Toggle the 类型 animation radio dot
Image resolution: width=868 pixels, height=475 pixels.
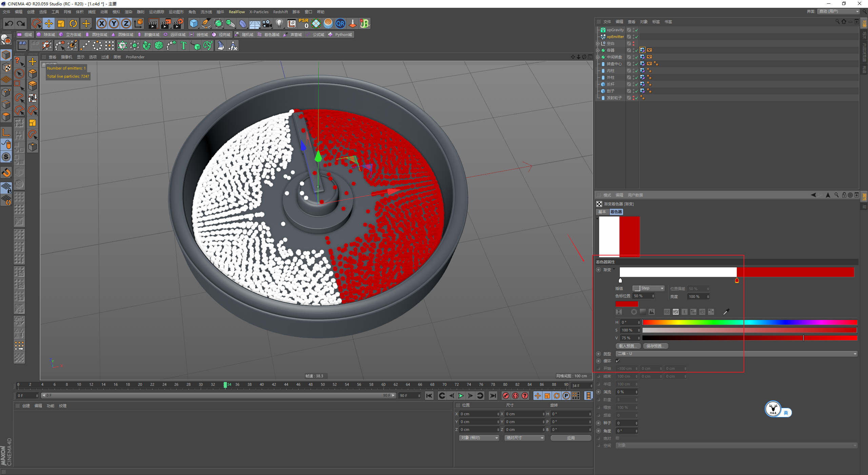point(598,354)
